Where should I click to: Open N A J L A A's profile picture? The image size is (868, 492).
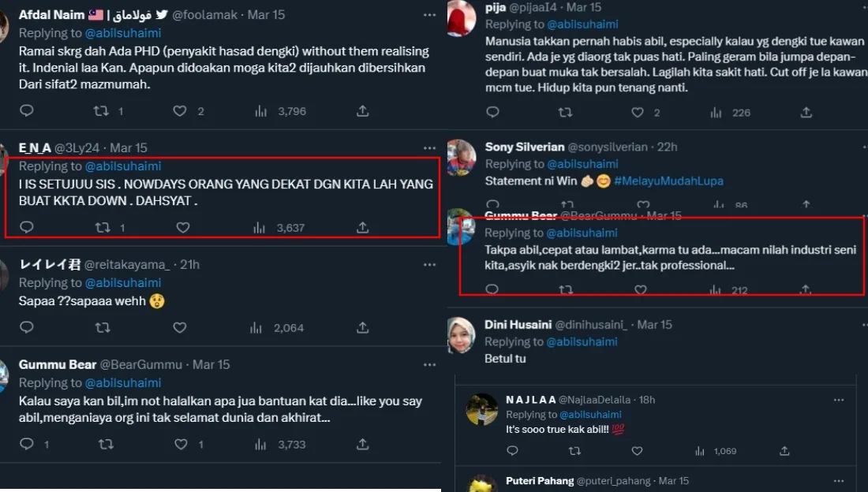click(482, 409)
